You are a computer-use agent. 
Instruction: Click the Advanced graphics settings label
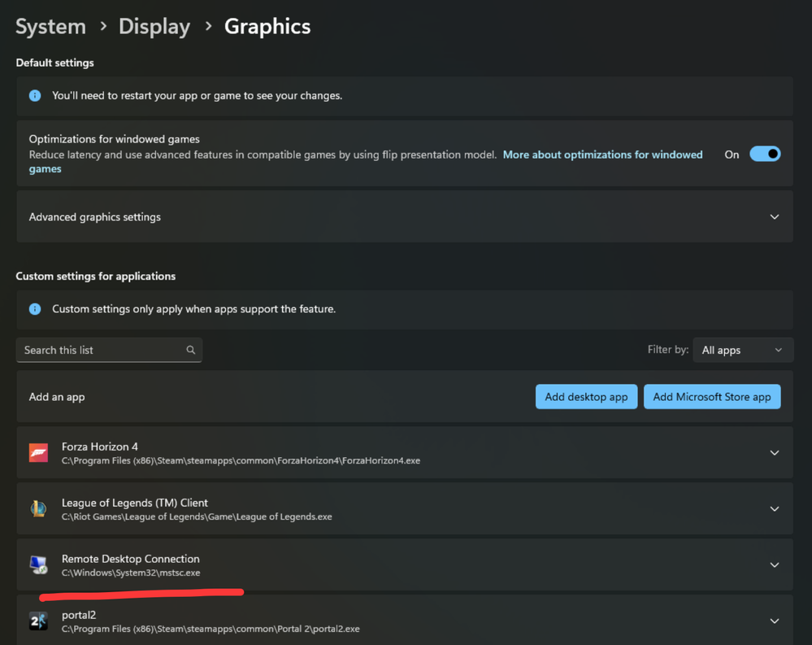(x=95, y=217)
